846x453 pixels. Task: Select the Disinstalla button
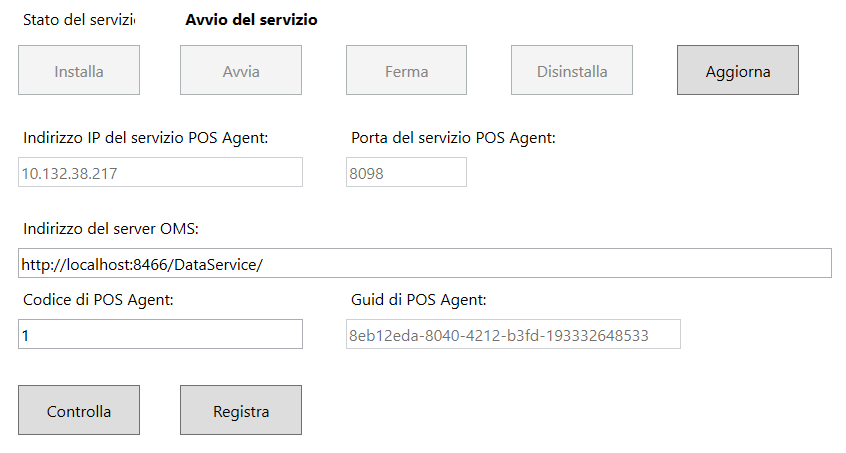pos(572,70)
